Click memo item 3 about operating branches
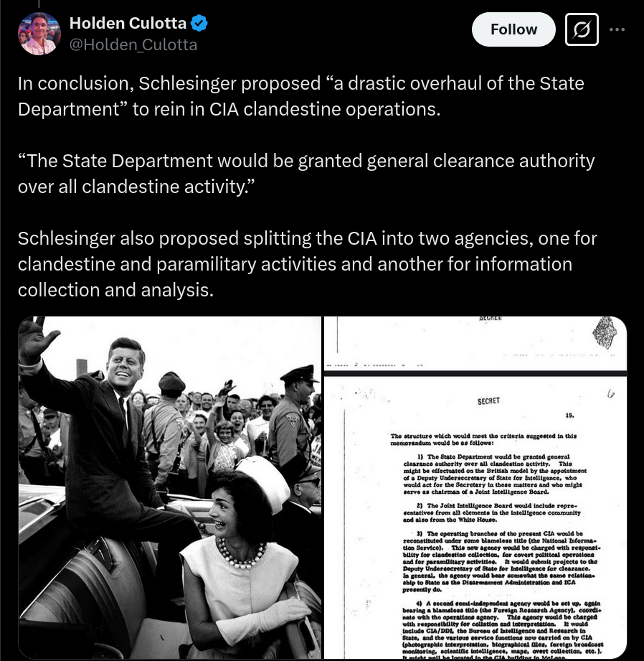644x661 pixels. coord(501,561)
